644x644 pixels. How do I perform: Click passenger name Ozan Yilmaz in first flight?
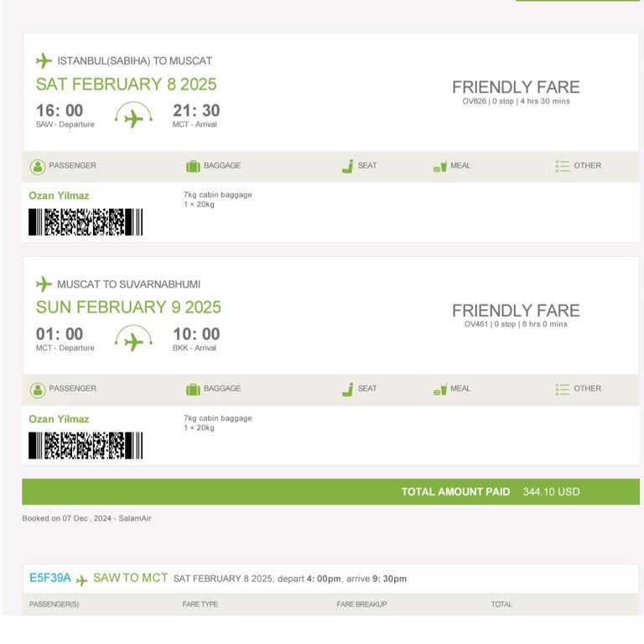59,195
